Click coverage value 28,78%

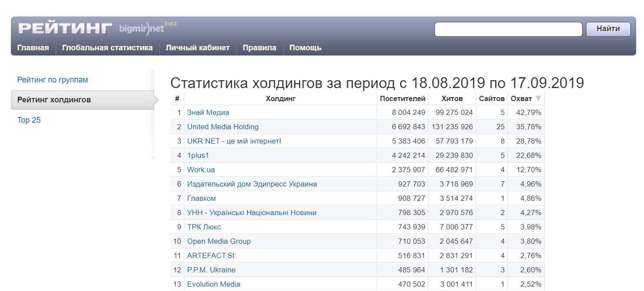(x=528, y=141)
